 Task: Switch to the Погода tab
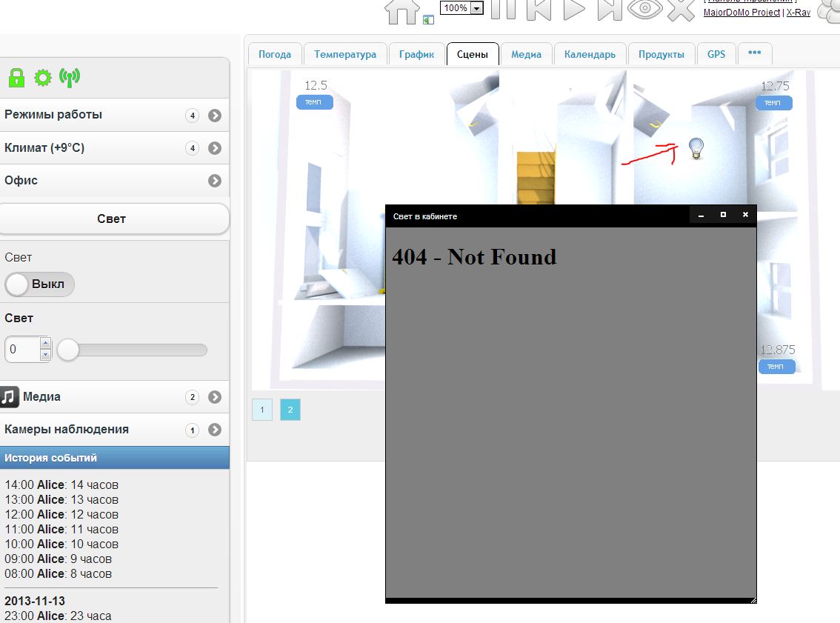275,54
